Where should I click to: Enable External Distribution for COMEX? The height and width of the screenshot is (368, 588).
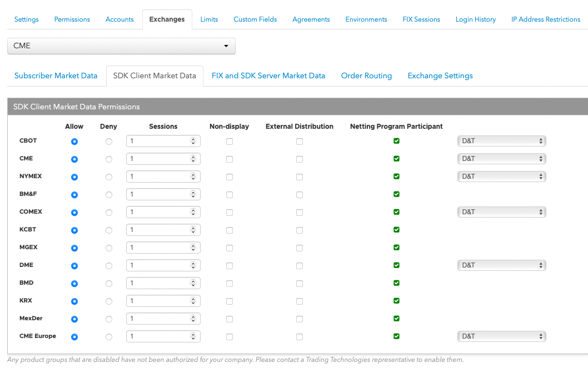(299, 213)
